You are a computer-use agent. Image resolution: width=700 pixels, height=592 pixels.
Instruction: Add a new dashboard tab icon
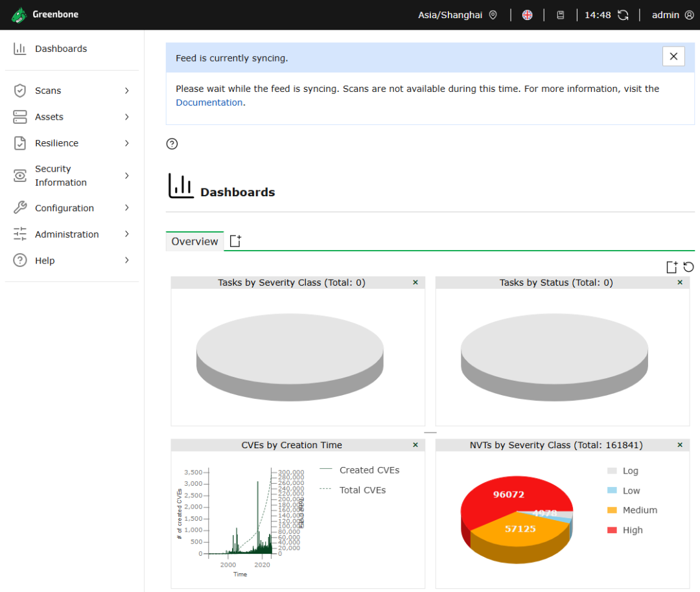click(x=235, y=241)
